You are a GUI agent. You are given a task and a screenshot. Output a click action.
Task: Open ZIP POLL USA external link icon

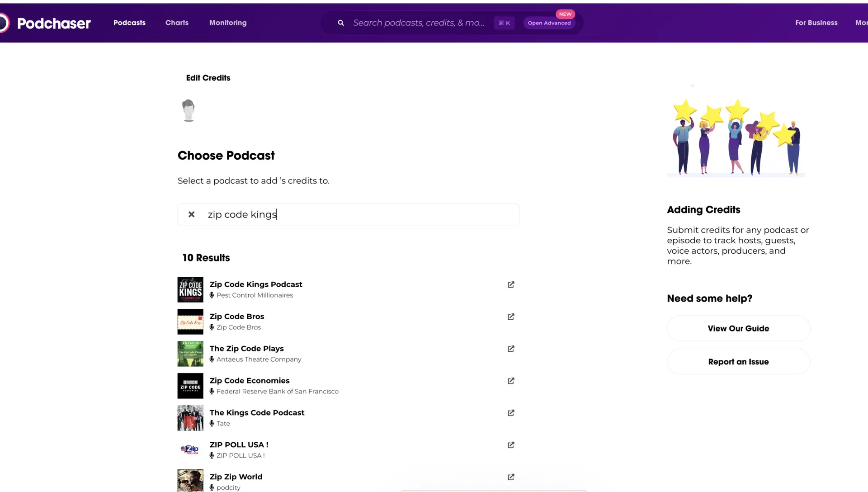tap(510, 445)
